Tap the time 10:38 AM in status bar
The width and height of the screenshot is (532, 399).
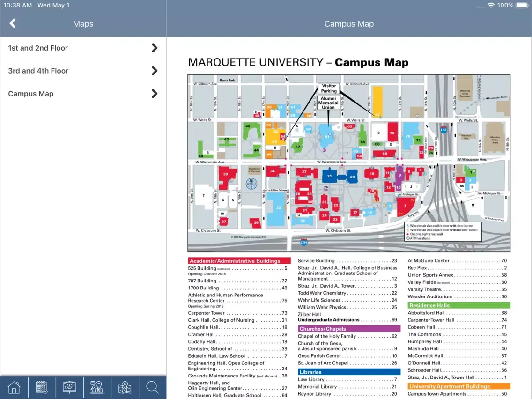[18, 5]
